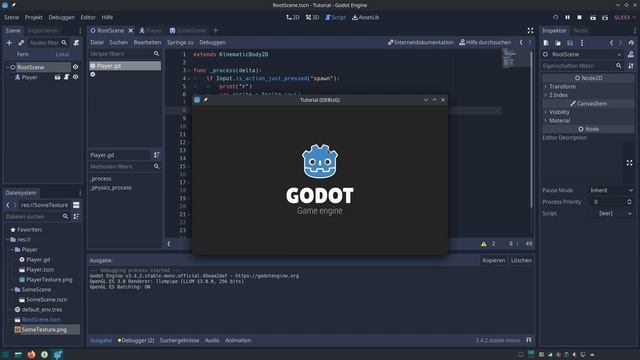Toggle distraction-free mode icon above script editor

pyautogui.click(x=530, y=31)
